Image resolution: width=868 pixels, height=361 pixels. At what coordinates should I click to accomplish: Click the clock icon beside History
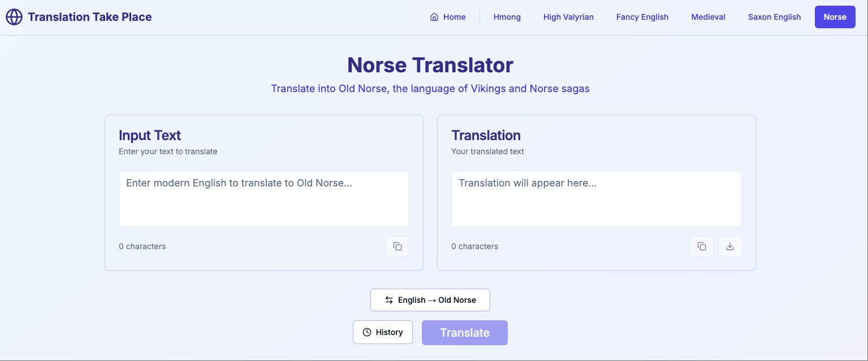coord(368,332)
